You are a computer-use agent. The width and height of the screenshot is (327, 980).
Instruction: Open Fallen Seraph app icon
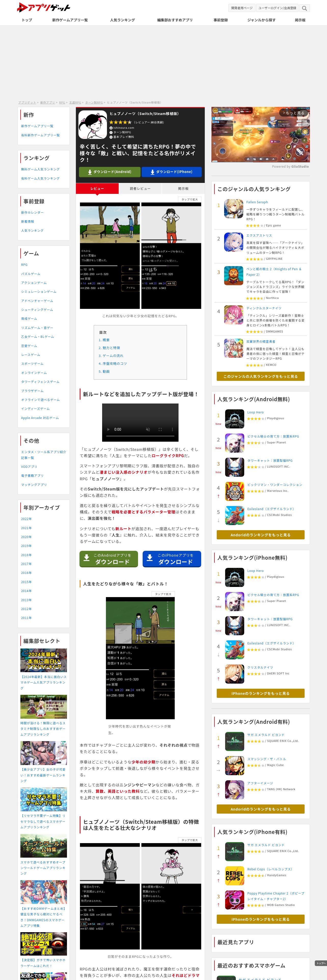(x=233, y=208)
